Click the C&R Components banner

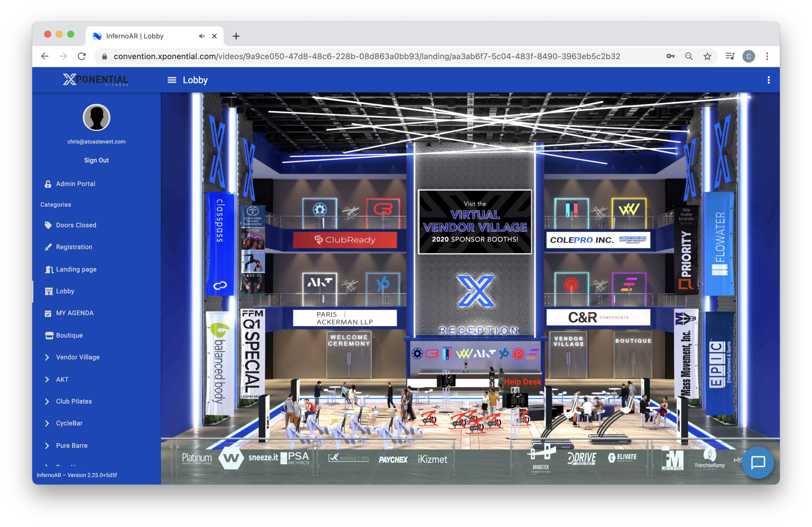point(598,317)
